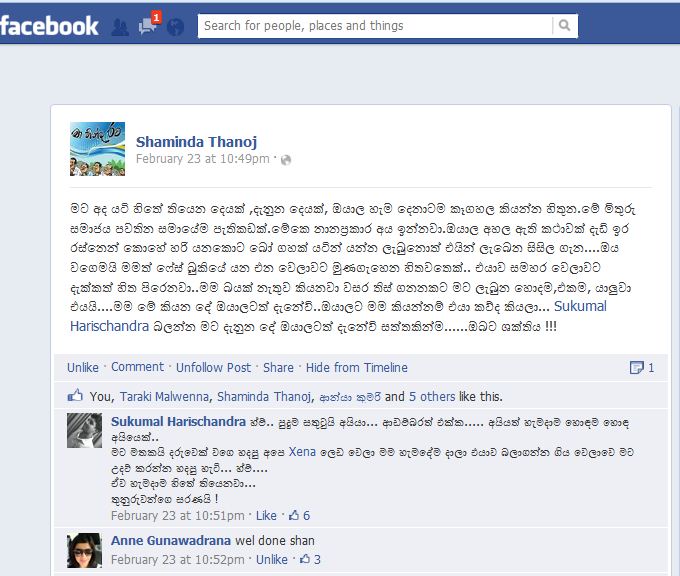This screenshot has width=680, height=576.
Task: Click the public globe privacy icon
Action: (x=286, y=160)
